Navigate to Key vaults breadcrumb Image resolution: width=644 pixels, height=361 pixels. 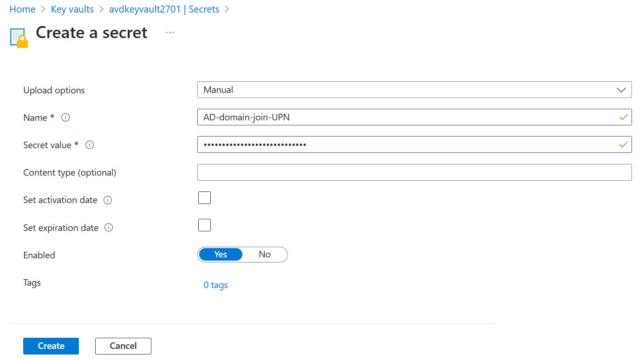72,9
